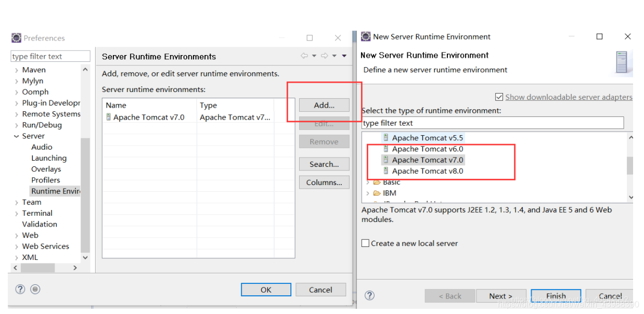644x314 pixels.
Task: Select Apache Tomcat v7.0 row in environments table
Action: click(x=198, y=117)
